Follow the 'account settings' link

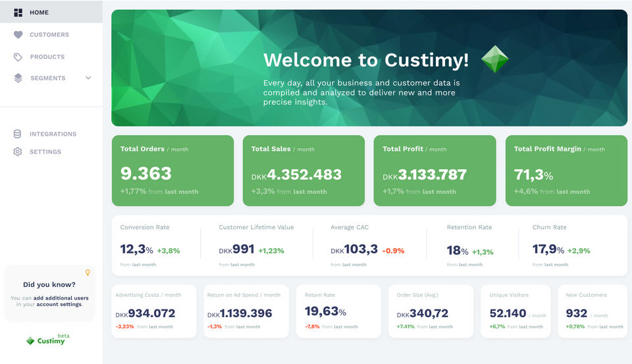point(59,304)
